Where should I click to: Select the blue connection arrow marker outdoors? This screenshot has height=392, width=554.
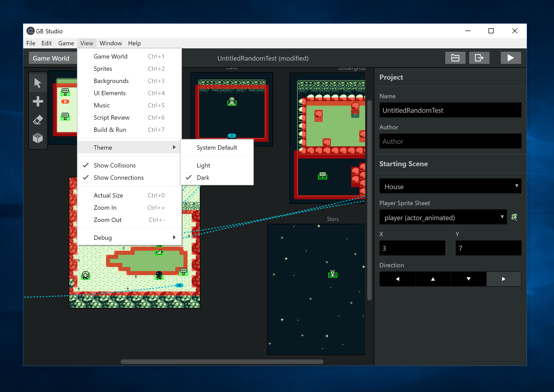coord(179,285)
